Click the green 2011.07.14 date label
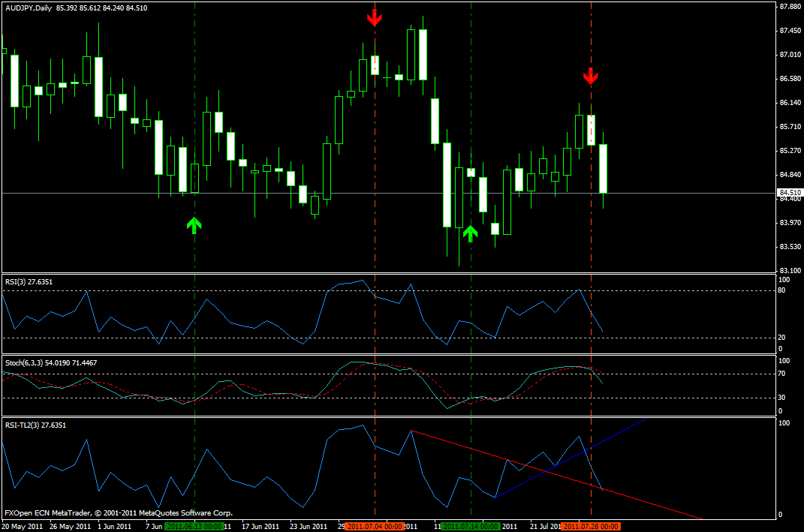 [471, 526]
